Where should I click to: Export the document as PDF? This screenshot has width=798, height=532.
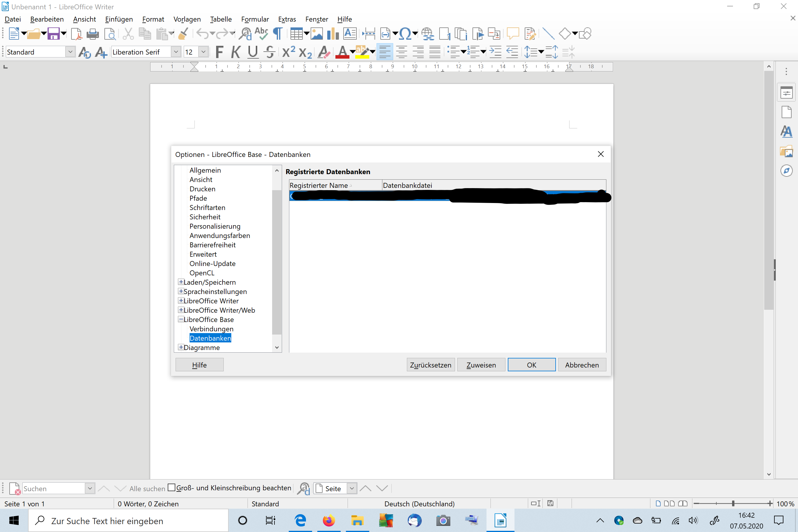[x=77, y=34]
